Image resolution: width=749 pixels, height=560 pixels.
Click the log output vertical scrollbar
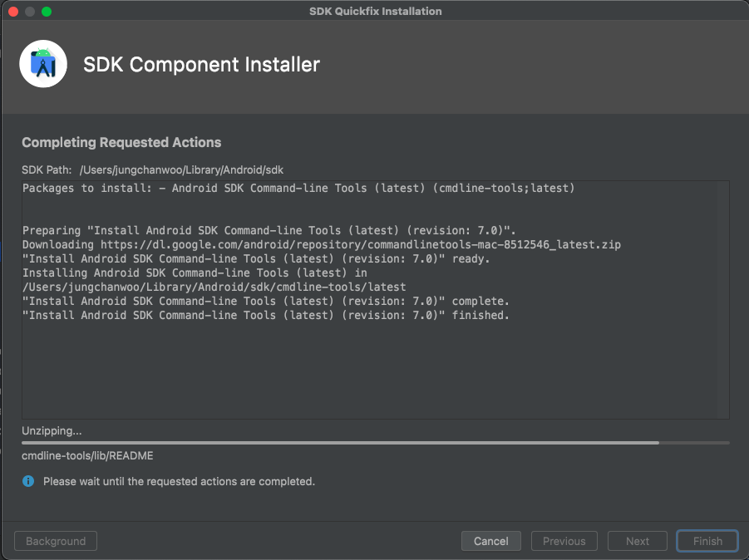point(723,300)
